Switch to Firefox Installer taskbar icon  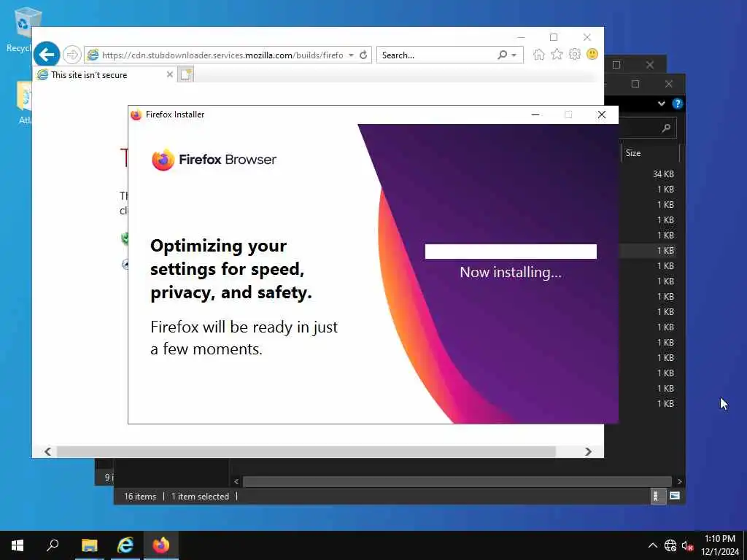(161, 545)
